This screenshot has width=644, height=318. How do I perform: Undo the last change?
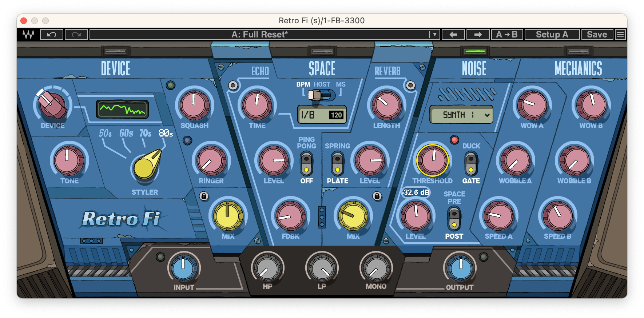point(52,35)
